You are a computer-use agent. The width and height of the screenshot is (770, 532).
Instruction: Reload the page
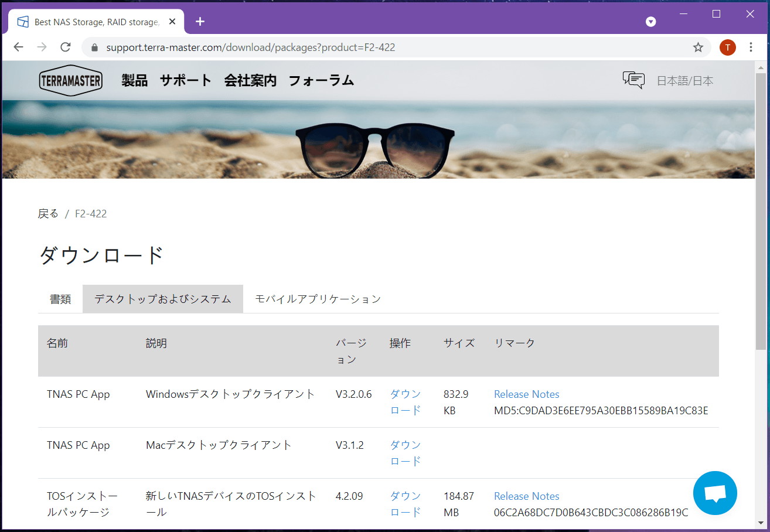pos(66,47)
